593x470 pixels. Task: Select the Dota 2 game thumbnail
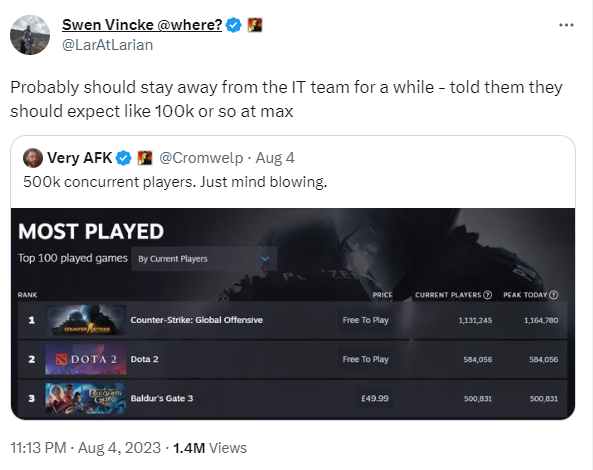click(x=85, y=359)
